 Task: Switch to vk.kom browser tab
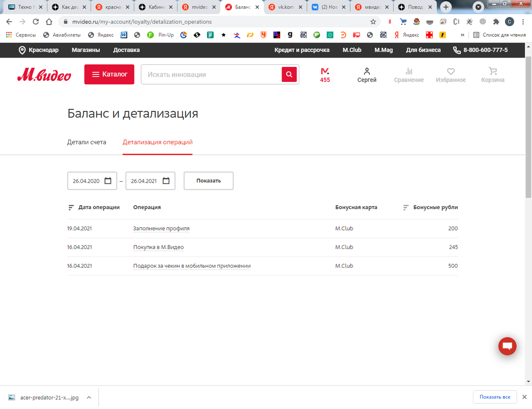[285, 7]
